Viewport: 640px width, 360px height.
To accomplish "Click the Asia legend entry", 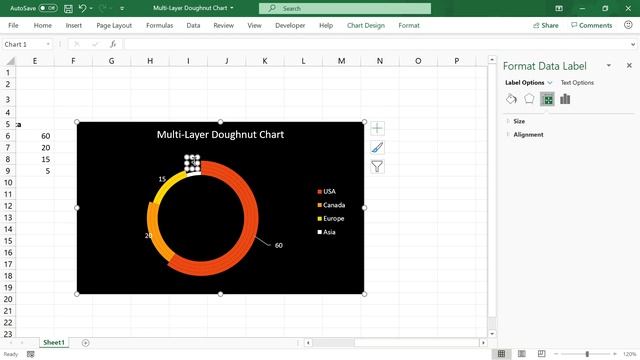I will [x=327, y=232].
